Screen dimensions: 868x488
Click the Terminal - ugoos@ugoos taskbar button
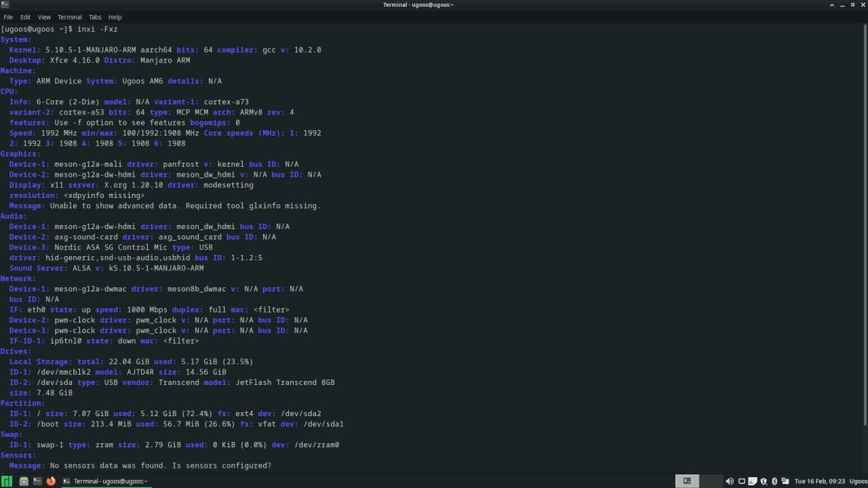pyautogui.click(x=106, y=481)
